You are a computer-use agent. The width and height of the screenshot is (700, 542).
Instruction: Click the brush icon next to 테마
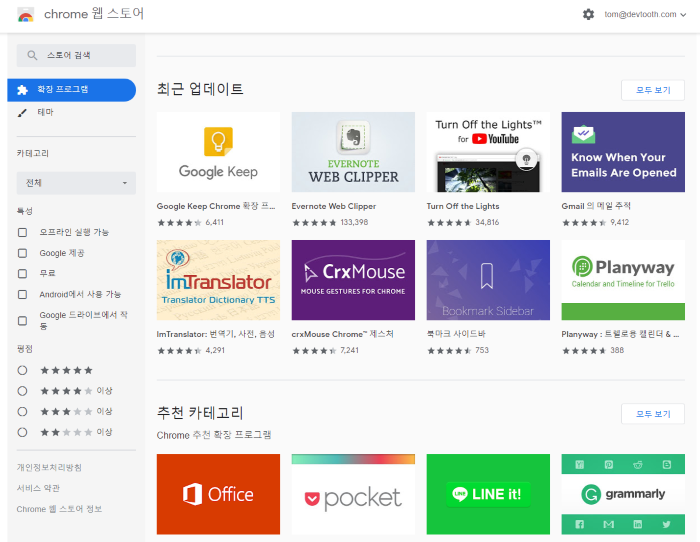click(x=22, y=113)
